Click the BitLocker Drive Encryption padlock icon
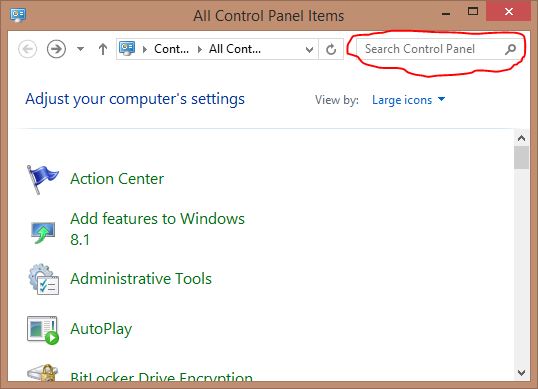This screenshot has height=389, width=538. coord(43,373)
